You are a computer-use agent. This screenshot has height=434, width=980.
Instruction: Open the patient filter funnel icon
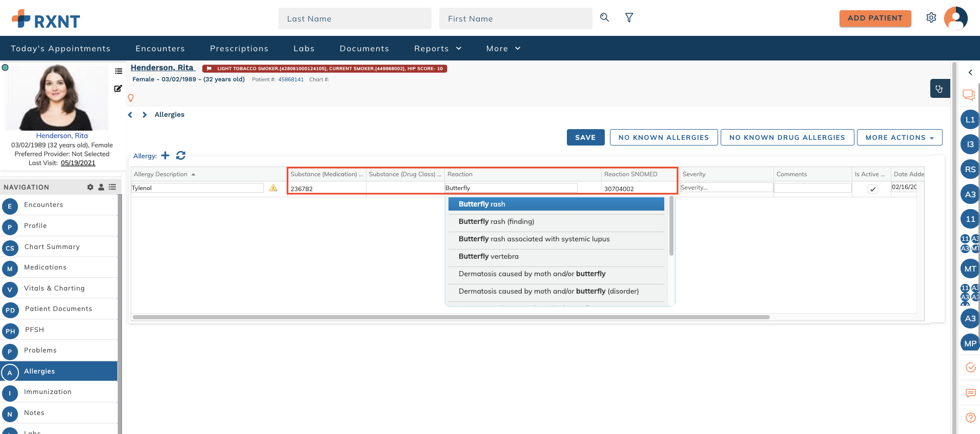[629, 18]
